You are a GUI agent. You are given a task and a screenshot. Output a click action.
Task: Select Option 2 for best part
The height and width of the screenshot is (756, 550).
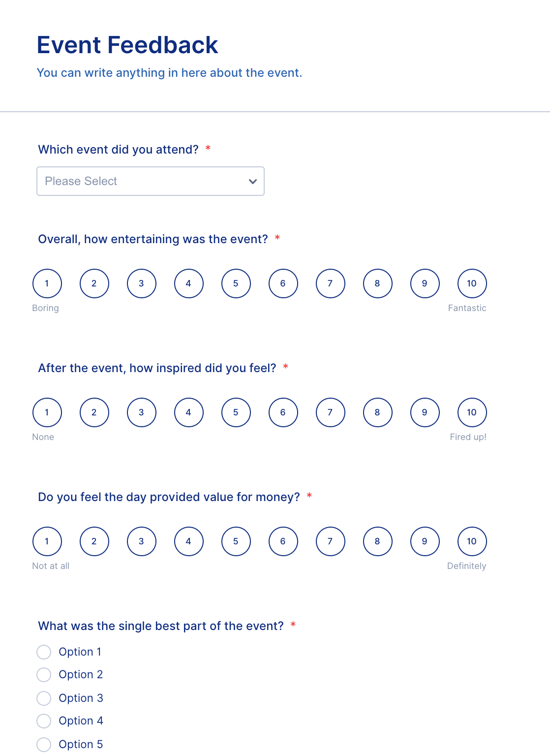(x=44, y=675)
